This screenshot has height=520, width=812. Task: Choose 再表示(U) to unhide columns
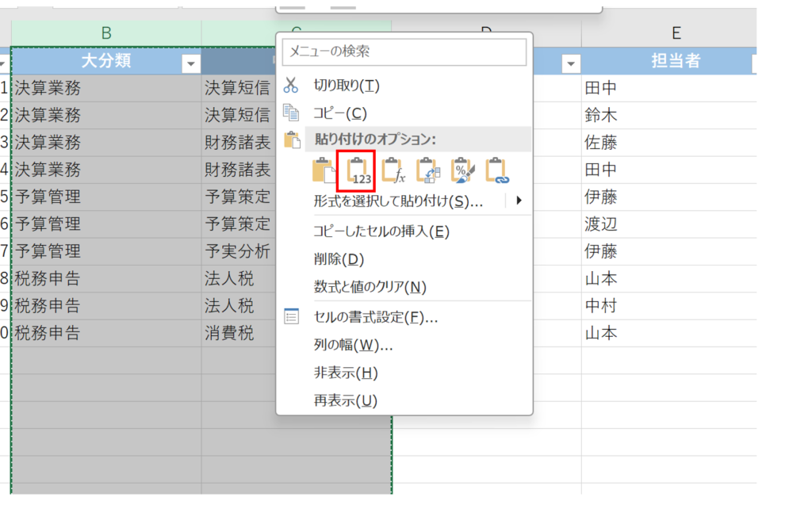[x=345, y=400]
